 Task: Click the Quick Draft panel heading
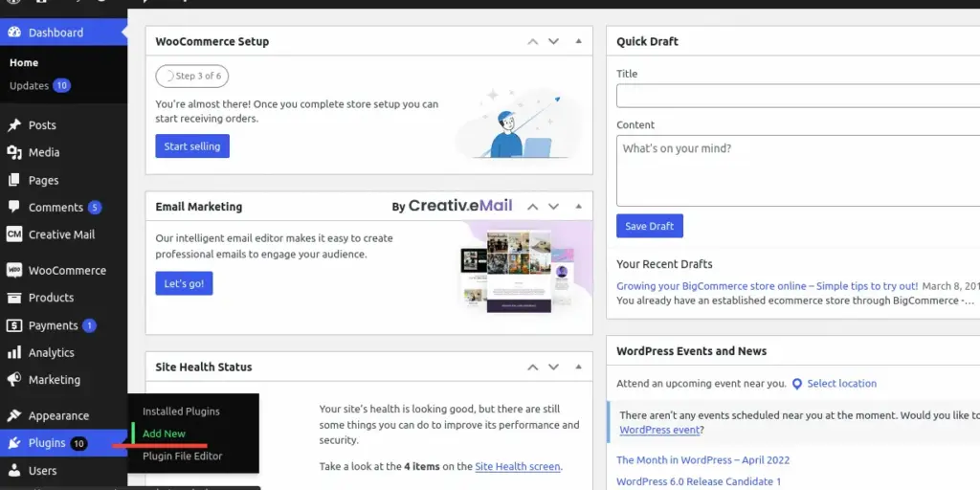point(648,41)
